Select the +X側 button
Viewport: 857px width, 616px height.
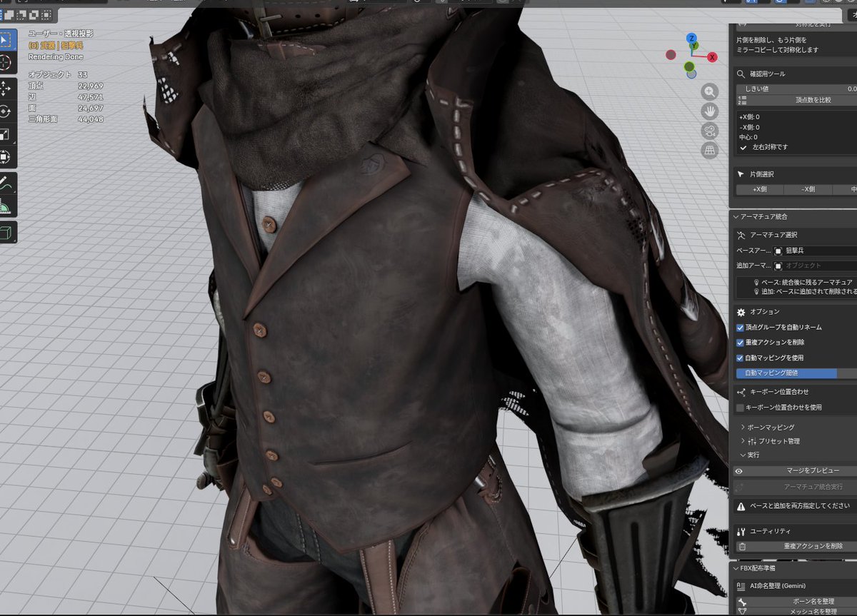pyautogui.click(x=759, y=189)
